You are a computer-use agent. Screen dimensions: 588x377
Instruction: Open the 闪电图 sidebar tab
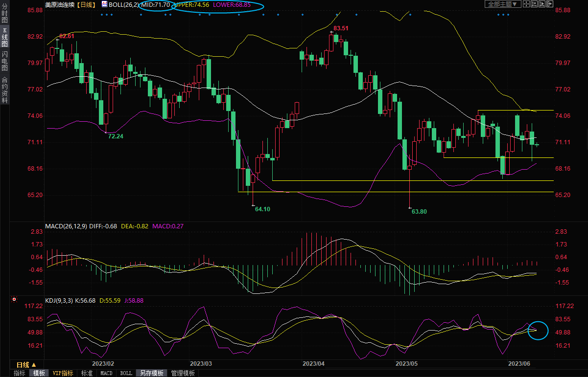tap(4, 61)
